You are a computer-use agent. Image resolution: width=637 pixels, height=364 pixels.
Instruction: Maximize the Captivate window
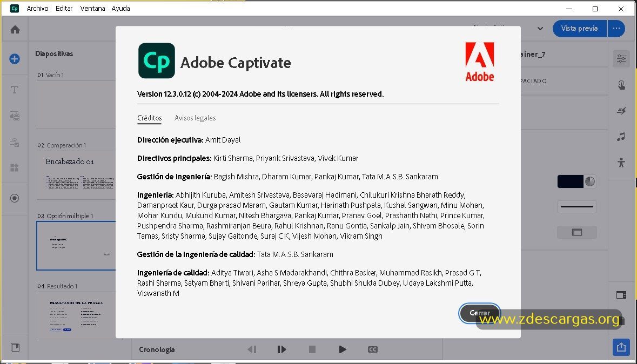595,9
